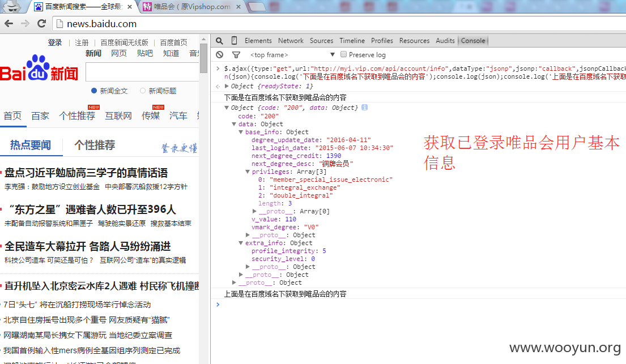Click the Vipshop tab favicon

coord(147,7)
